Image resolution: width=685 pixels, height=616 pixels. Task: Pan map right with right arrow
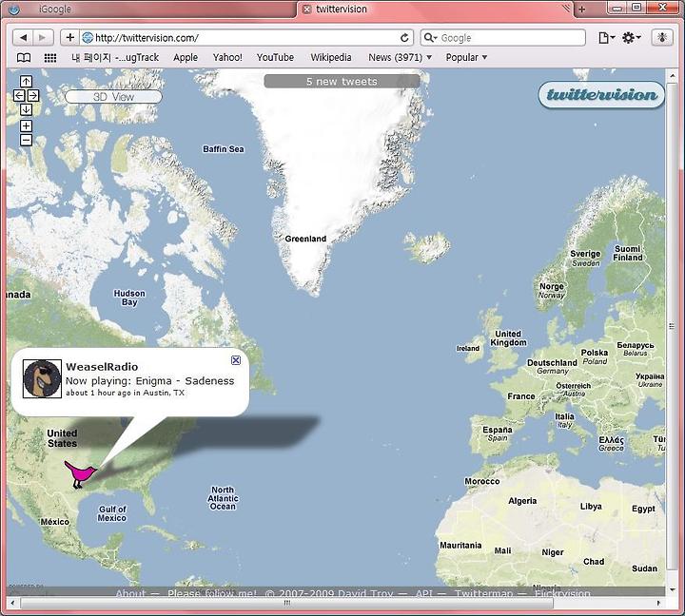[x=33, y=95]
